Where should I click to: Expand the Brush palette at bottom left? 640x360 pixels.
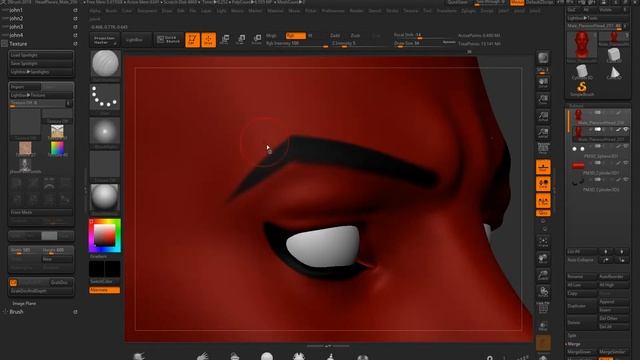tap(16, 312)
